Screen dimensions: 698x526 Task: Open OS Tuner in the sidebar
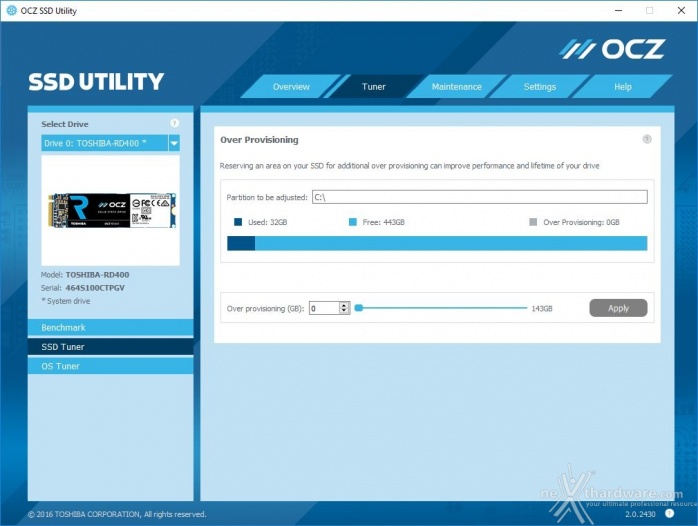[110, 366]
